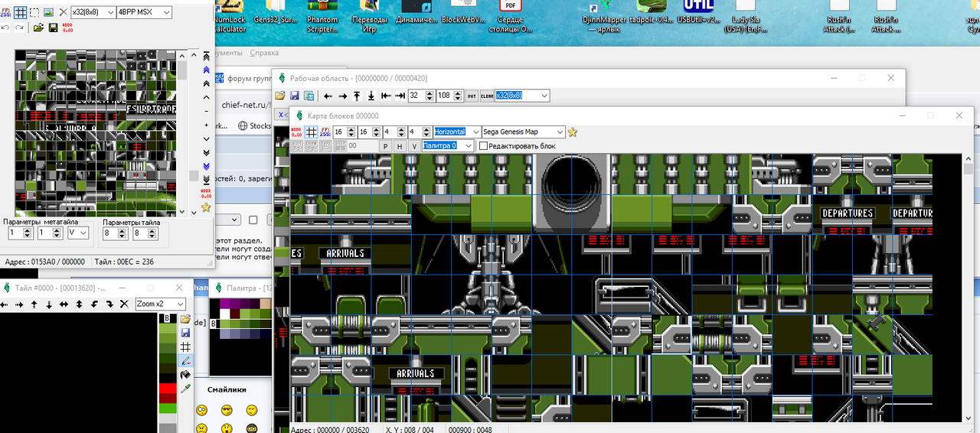Click the image icon in the tile browser toolbar

pyautogui.click(x=48, y=12)
